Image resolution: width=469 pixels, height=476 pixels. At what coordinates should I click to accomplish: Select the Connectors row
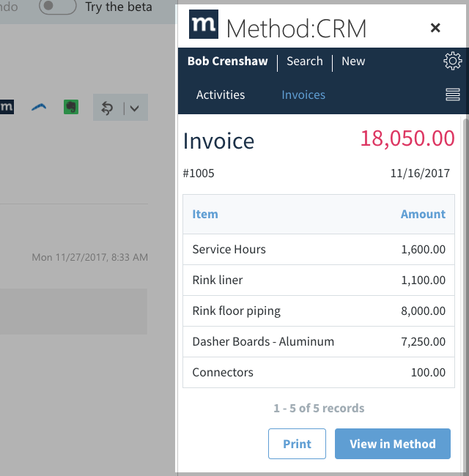(x=319, y=373)
